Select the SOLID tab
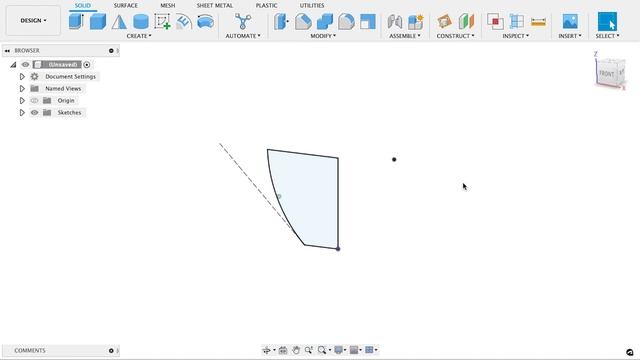Screen dimensions: 640x360 (x=82, y=5)
